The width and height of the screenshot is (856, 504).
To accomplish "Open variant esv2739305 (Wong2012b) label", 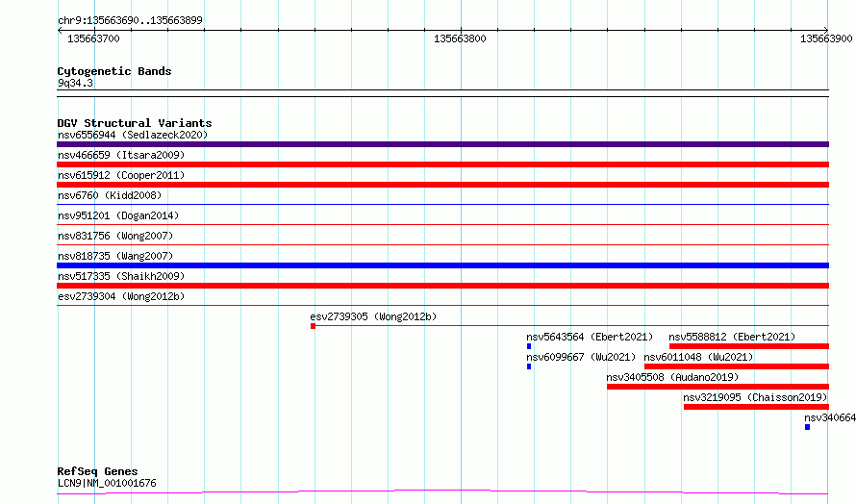I will [x=373, y=316].
